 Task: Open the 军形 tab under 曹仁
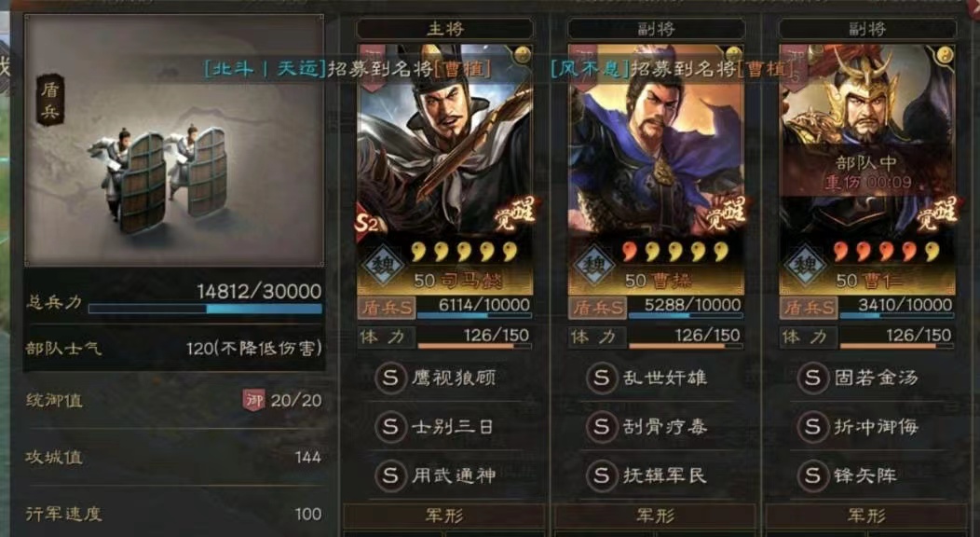coord(866,516)
